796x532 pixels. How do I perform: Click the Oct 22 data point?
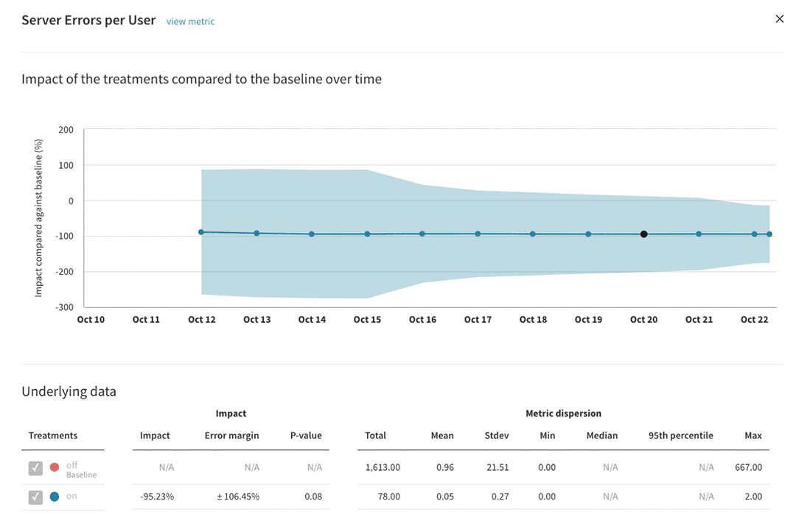tap(755, 234)
